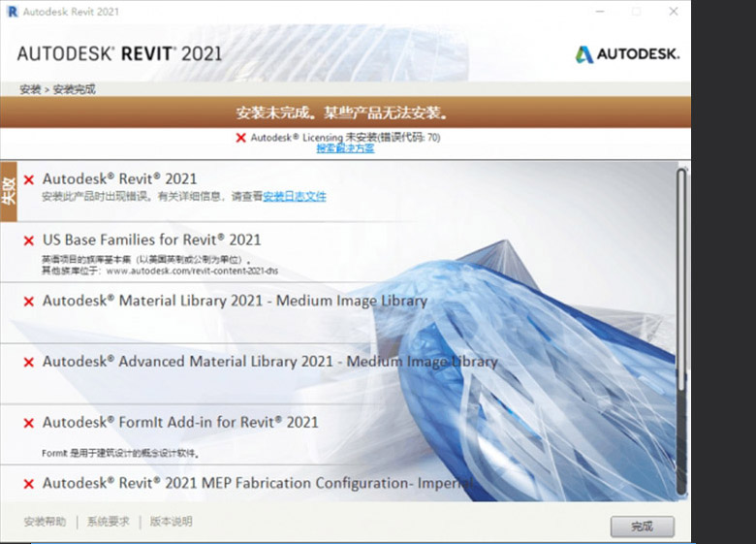Click the 失败 side tab label

click(x=9, y=191)
